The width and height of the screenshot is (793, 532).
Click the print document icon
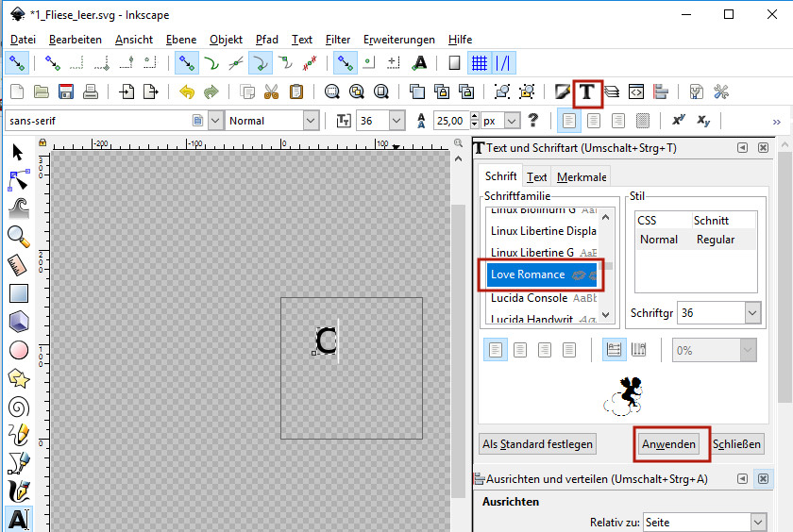pos(91,91)
